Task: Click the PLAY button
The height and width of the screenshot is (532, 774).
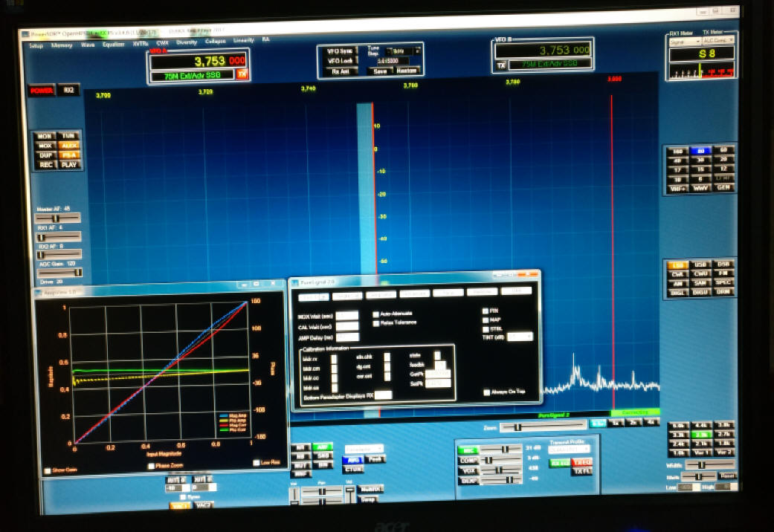Action: tap(69, 165)
